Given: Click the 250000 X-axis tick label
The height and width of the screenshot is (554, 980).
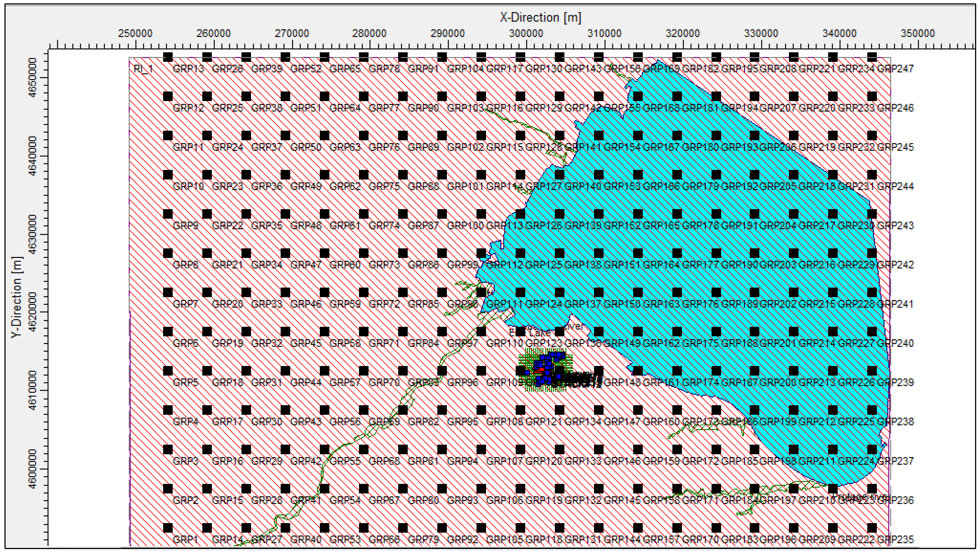Looking at the screenshot, I should click(x=135, y=33).
